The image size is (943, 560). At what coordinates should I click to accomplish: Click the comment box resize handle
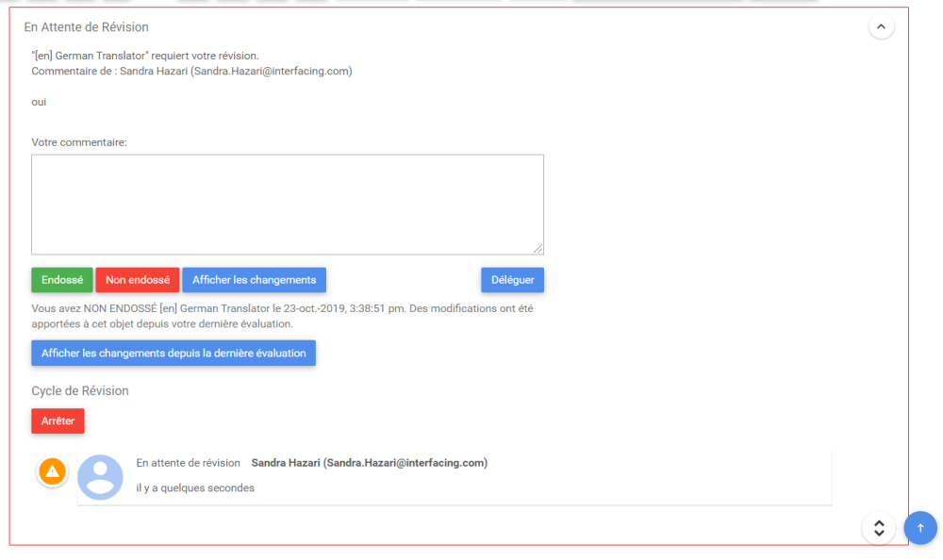[x=538, y=249]
